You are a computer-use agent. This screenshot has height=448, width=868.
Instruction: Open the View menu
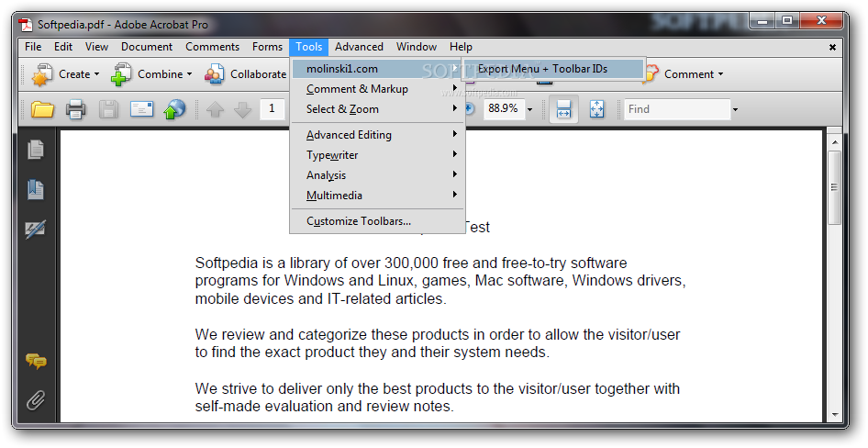[97, 47]
